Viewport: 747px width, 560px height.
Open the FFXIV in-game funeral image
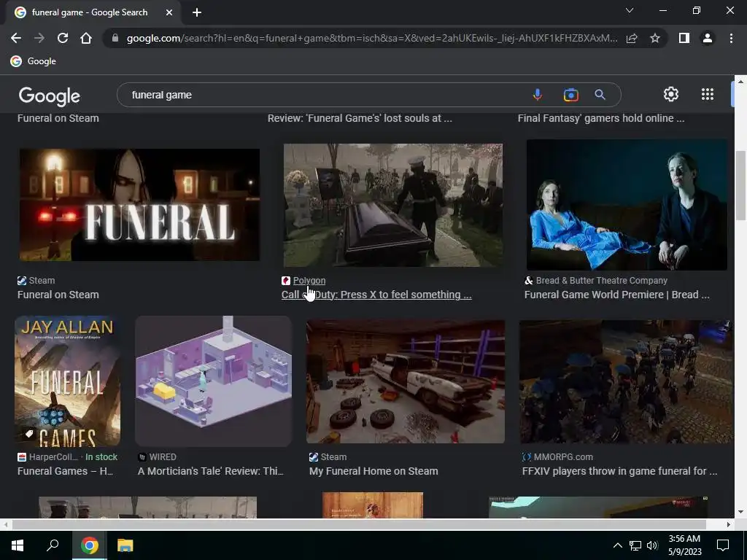click(x=627, y=381)
